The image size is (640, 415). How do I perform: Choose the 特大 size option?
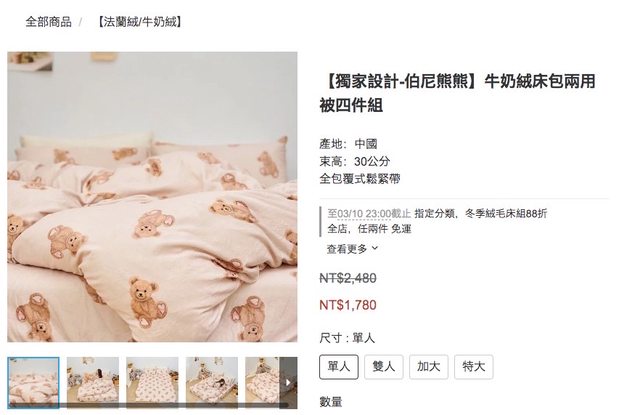[x=473, y=367]
